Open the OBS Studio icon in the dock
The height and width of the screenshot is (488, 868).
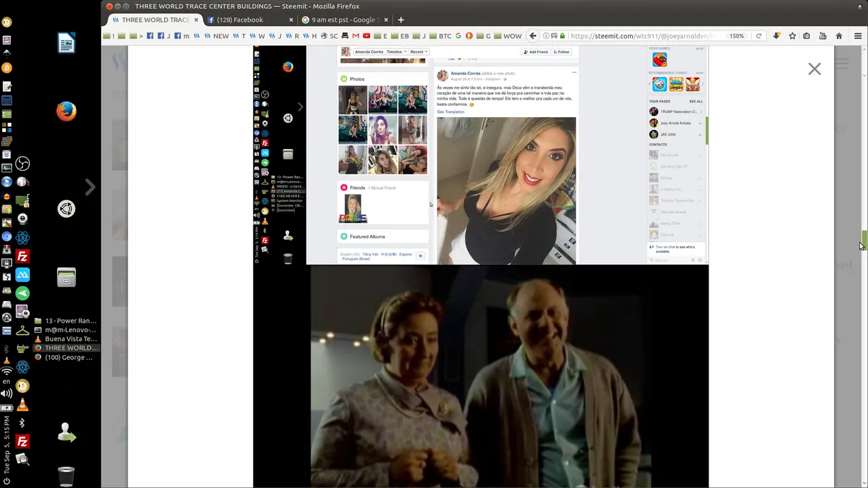click(22, 163)
